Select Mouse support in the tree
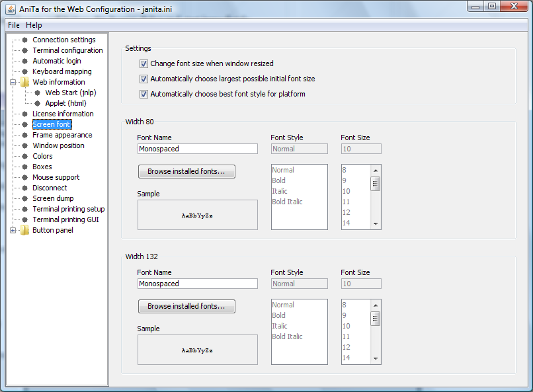This screenshot has height=392, width=533. pyautogui.click(x=56, y=177)
